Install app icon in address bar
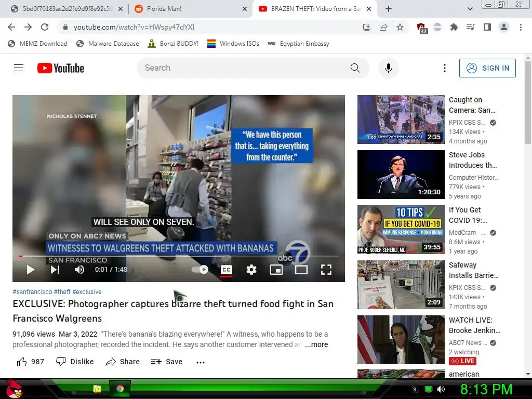The height and width of the screenshot is (399, 532). click(x=366, y=27)
